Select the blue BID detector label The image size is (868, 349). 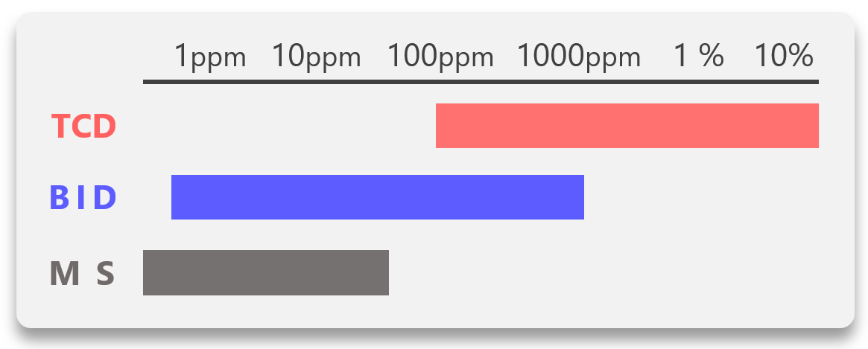(x=83, y=198)
